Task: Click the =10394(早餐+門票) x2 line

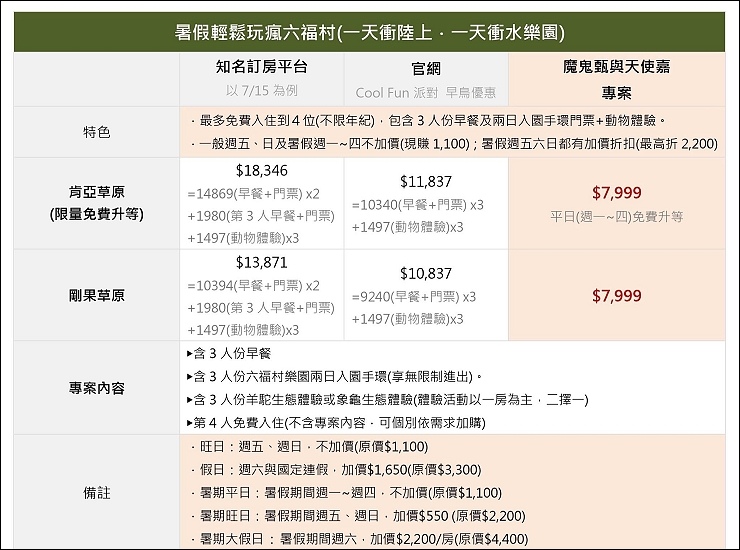Action: (x=253, y=286)
